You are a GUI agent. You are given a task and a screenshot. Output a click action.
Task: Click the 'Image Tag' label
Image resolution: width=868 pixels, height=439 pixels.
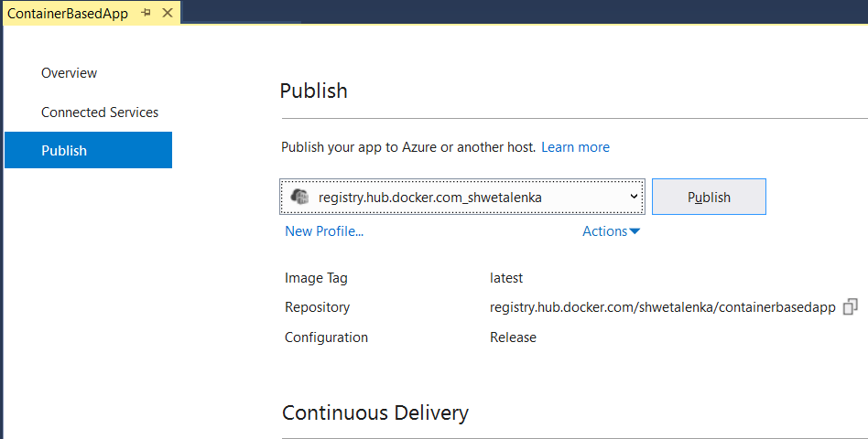(316, 278)
